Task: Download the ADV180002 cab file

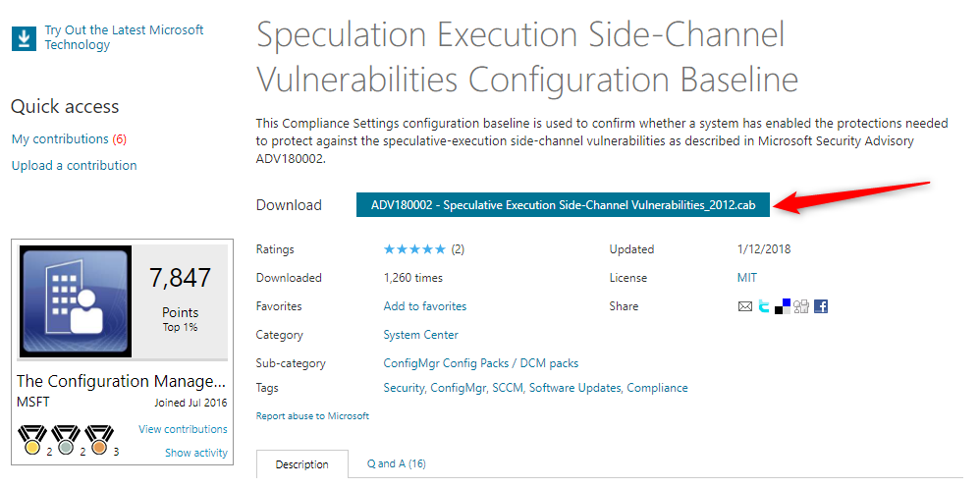Action: point(563,205)
